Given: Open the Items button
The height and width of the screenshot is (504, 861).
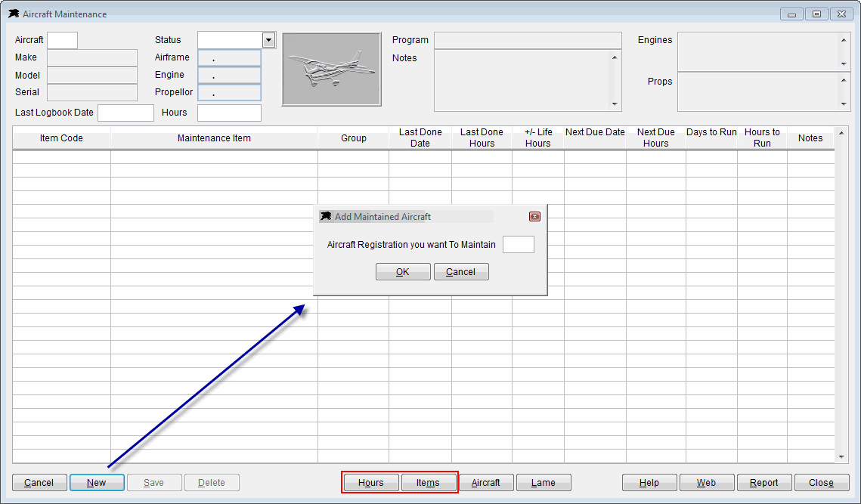Looking at the screenshot, I should [x=429, y=483].
